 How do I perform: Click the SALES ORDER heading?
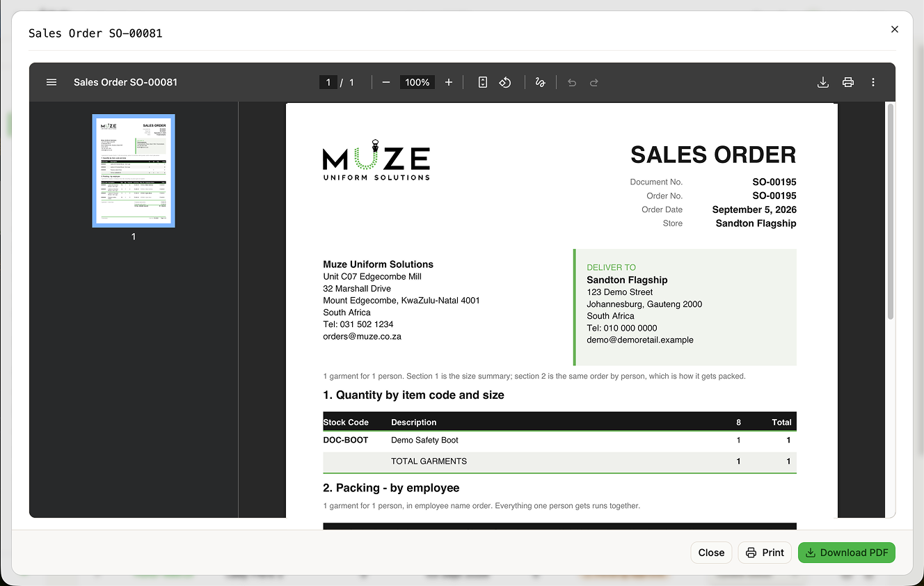[713, 155]
